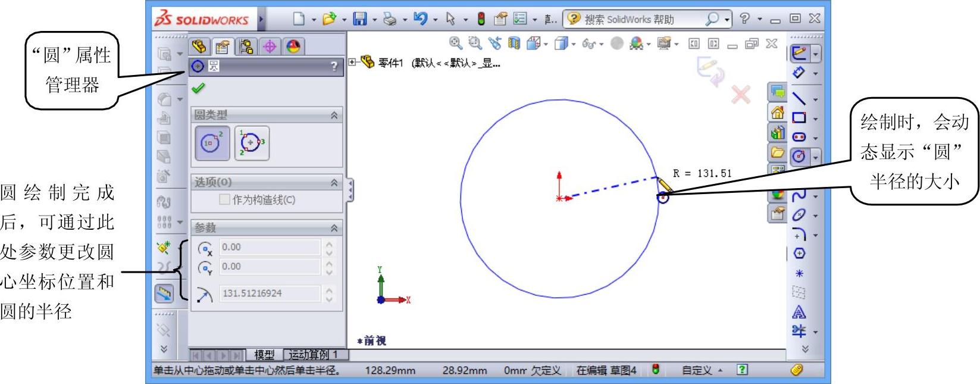Undo the last action
Viewport: 980px width, 384px height.
click(x=420, y=19)
